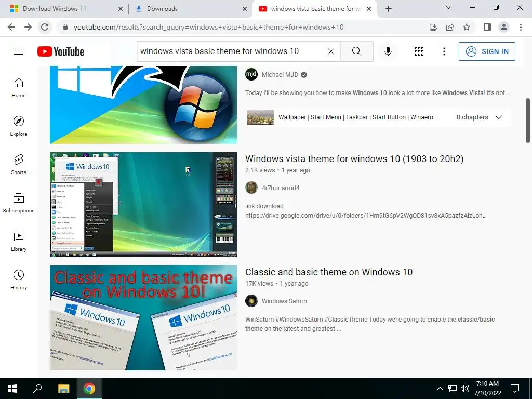532x399 pixels.
Task: Go forward with browser forward arrow
Action: click(28, 27)
